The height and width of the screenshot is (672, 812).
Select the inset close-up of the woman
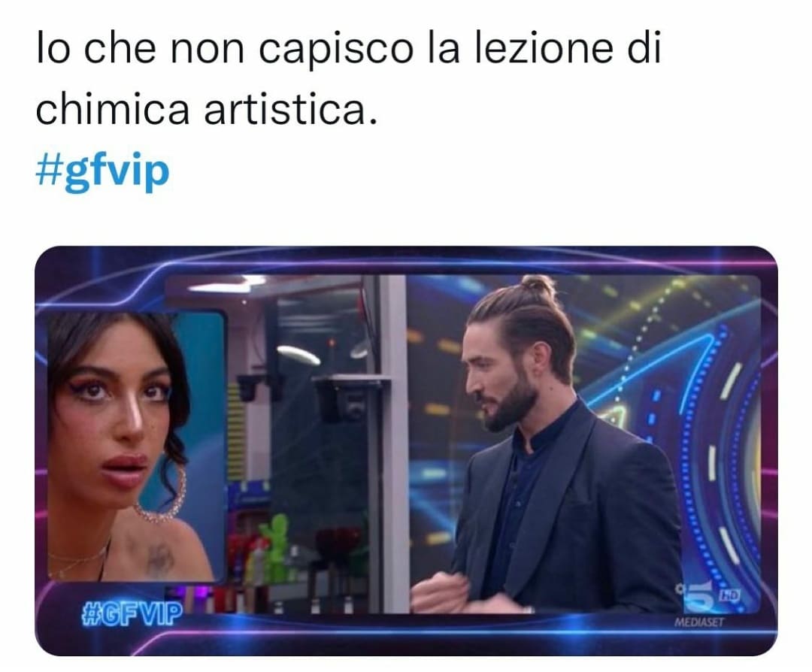click(x=137, y=446)
